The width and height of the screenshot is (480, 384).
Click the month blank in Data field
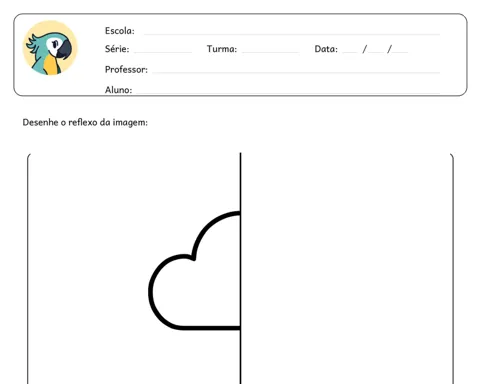click(x=376, y=52)
